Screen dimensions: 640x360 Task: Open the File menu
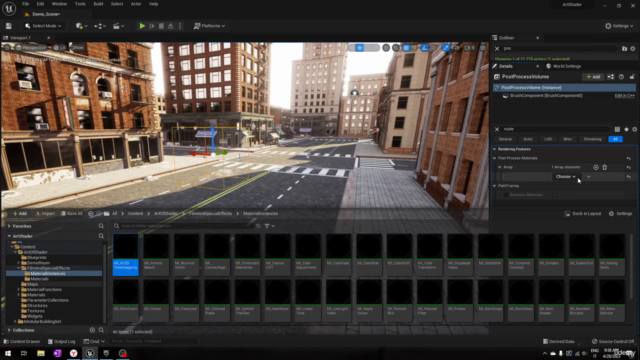[25, 4]
